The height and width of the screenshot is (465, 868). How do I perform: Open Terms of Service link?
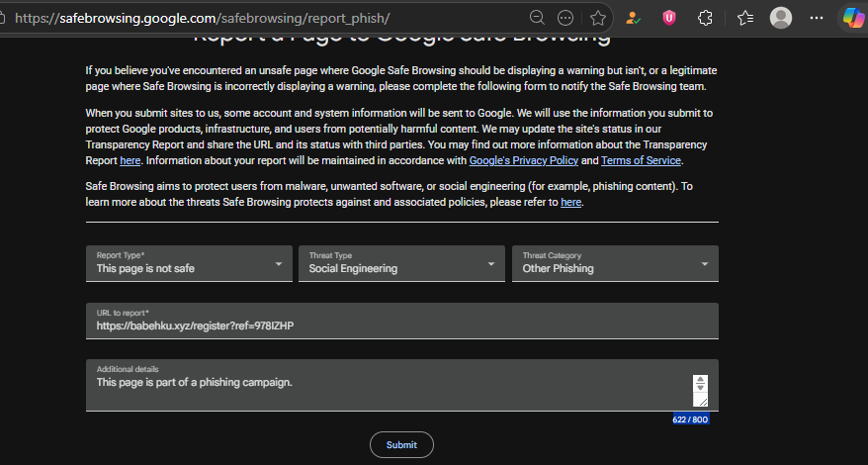pyautogui.click(x=641, y=160)
